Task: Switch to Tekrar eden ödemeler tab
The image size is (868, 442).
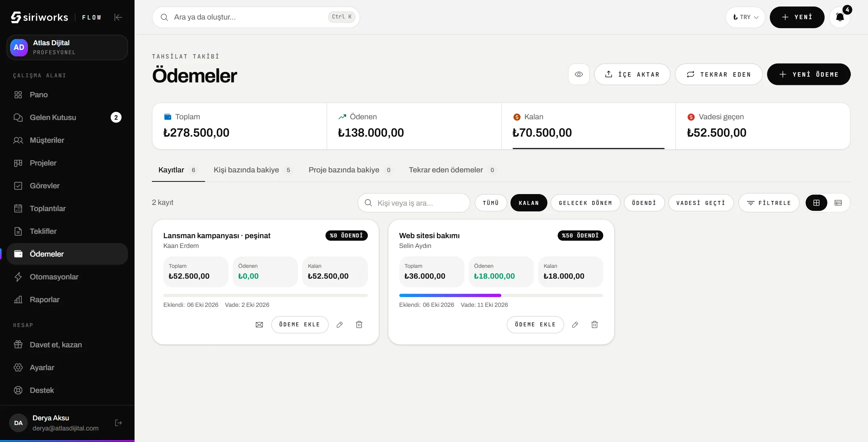Action: [x=452, y=170]
